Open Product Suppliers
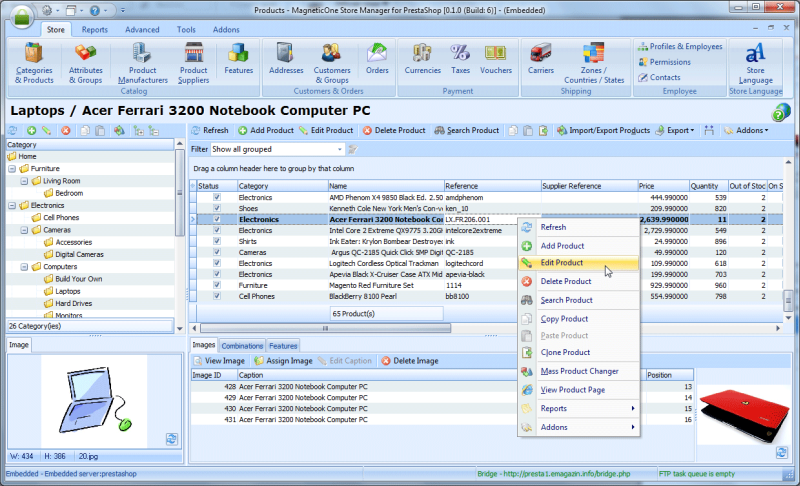 (x=193, y=63)
